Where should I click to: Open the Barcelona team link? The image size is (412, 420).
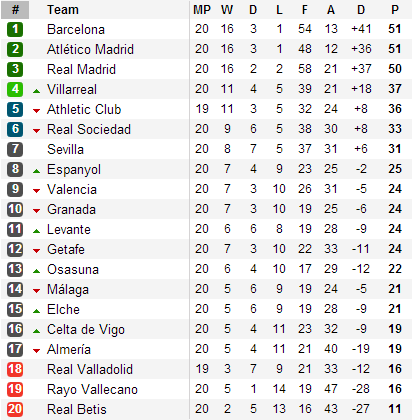tap(76, 29)
